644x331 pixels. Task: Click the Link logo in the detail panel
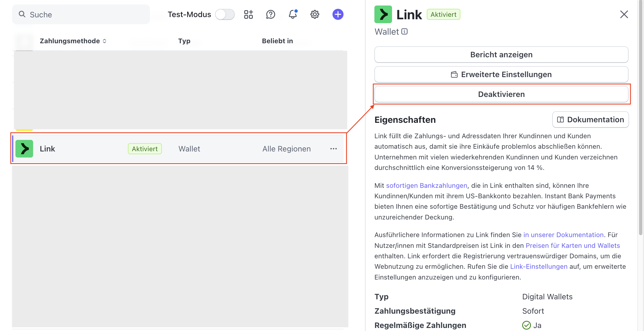(x=383, y=14)
